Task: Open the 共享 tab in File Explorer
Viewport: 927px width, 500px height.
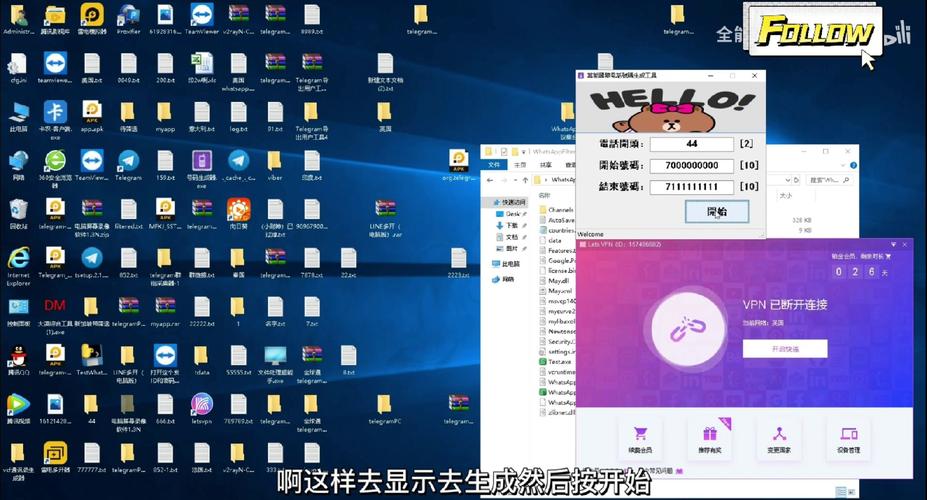Action: (545, 164)
